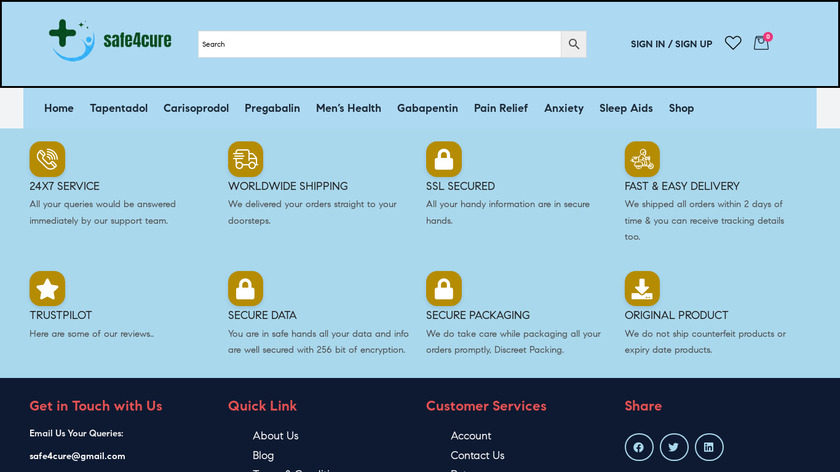Click the Trustpilot star icon

pos(47,289)
